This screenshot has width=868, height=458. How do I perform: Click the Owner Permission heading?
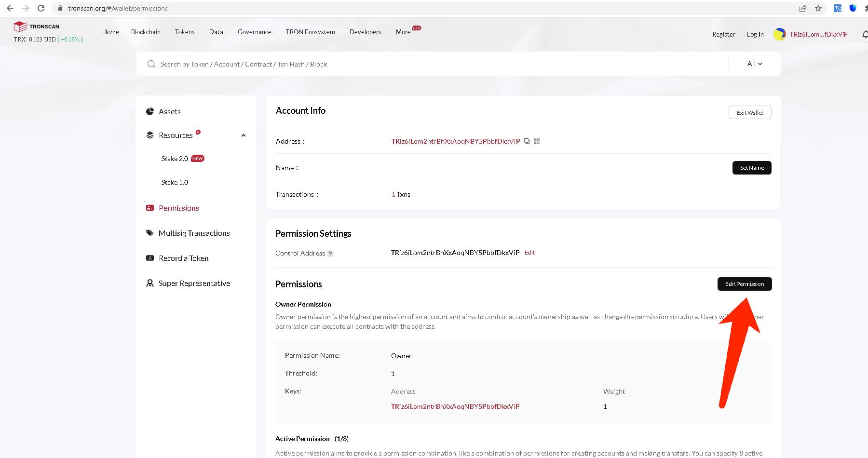(x=303, y=304)
